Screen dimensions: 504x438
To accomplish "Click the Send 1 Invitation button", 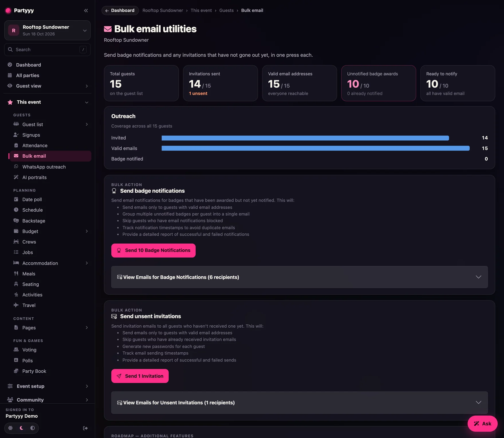I will point(140,376).
